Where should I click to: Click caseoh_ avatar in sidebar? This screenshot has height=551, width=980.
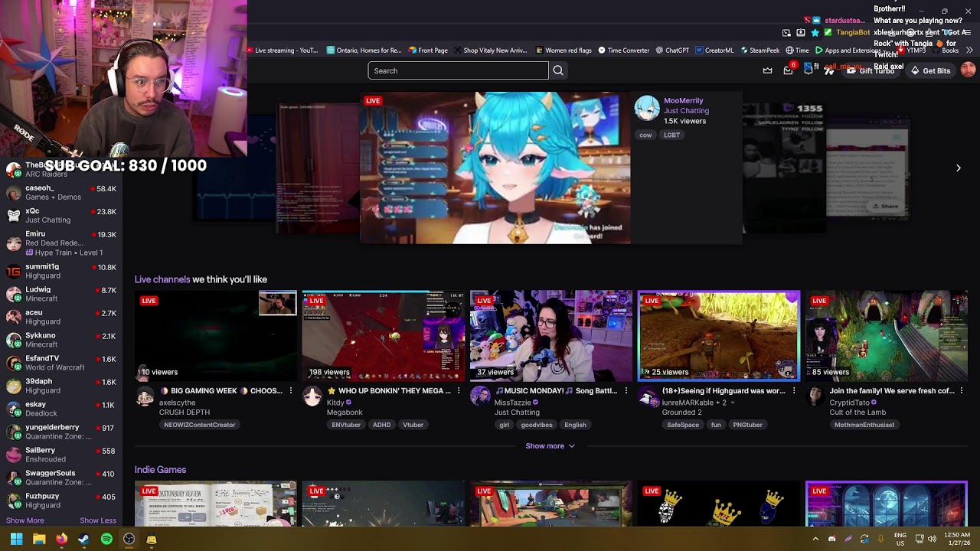(13, 193)
